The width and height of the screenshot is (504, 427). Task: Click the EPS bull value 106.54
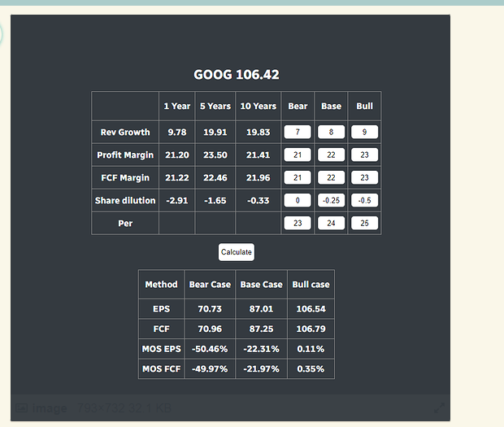[311, 309]
